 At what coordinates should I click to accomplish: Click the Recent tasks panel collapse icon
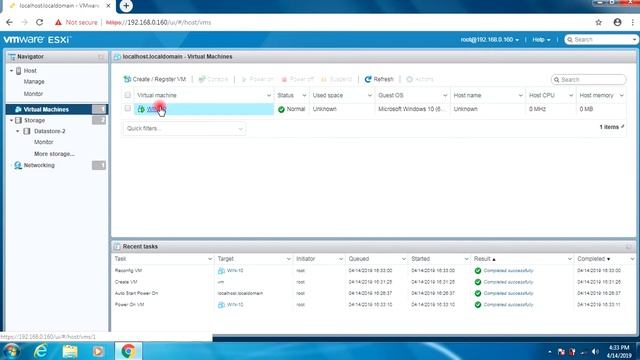point(629,247)
